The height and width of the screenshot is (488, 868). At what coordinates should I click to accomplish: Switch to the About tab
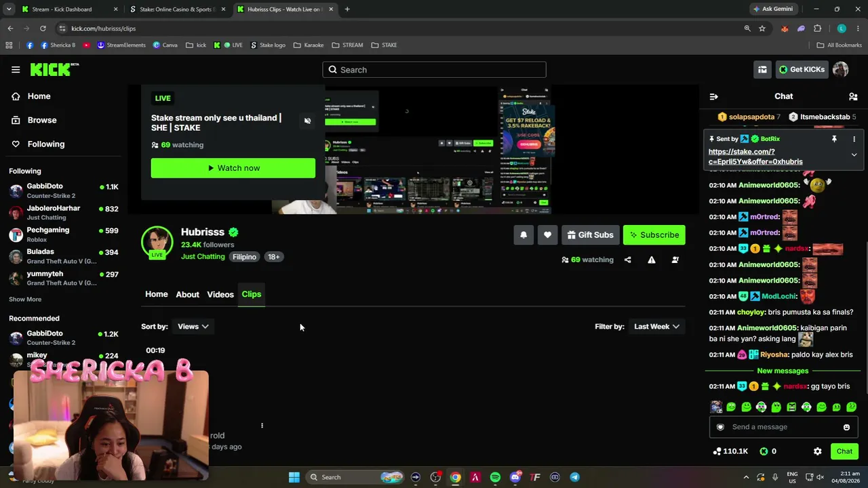(187, 294)
